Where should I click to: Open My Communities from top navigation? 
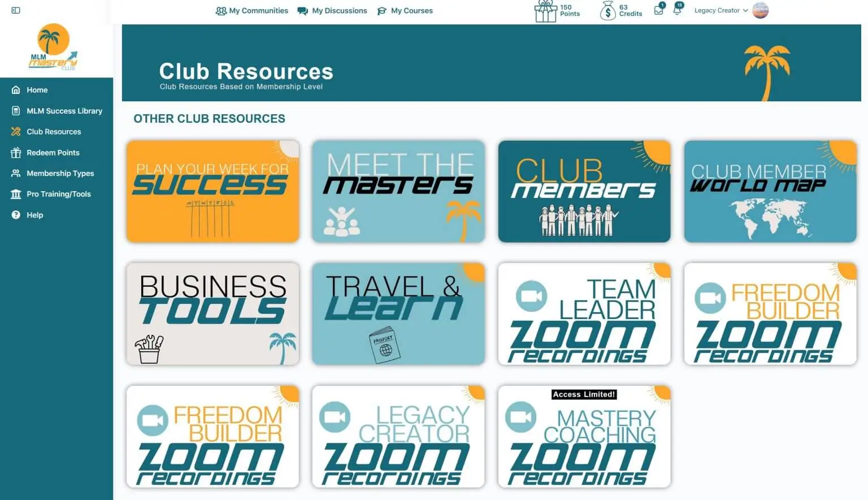(252, 11)
